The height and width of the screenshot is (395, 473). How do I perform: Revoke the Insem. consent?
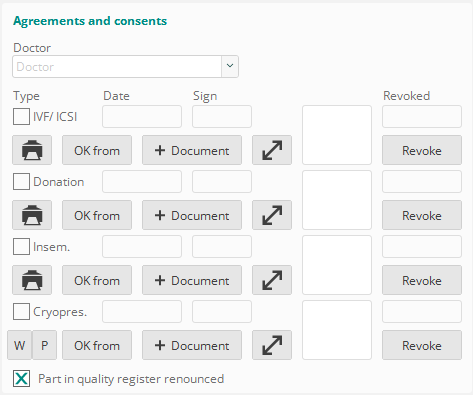point(422,280)
